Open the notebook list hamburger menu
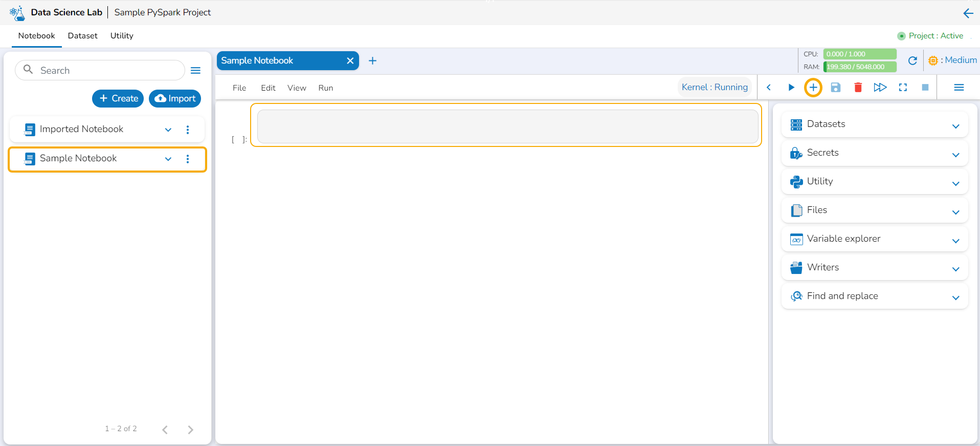Viewport: 980px width, 446px height. tap(195, 71)
